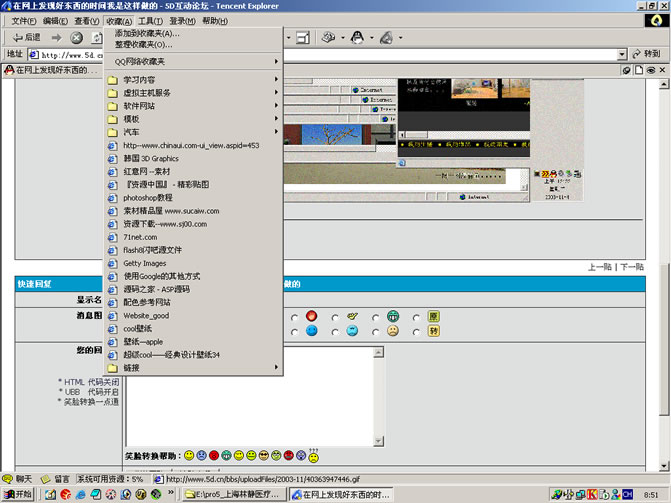Click the Back arrow toolbar button
The image size is (671, 503).
[26, 38]
